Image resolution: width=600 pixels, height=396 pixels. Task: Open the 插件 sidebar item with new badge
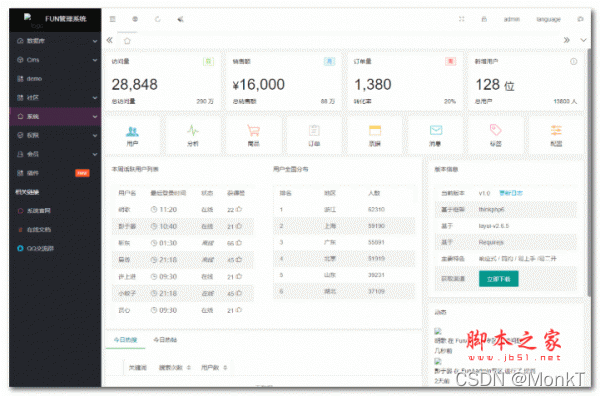click(55, 173)
